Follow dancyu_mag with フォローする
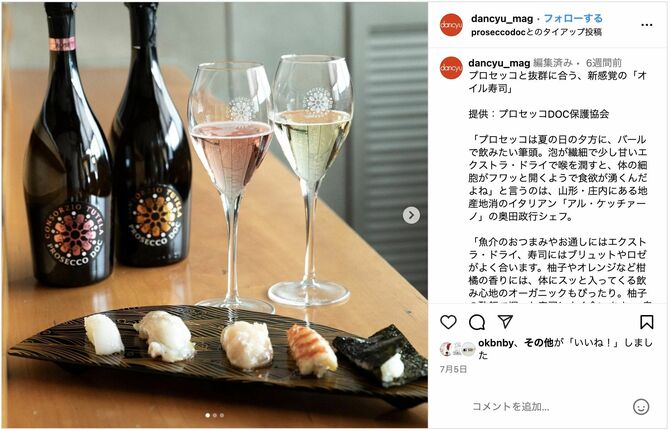 click(573, 18)
